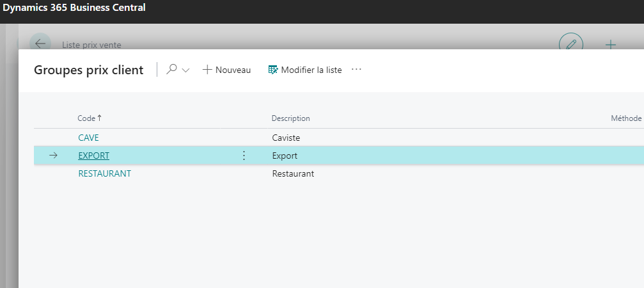Click the Liste prix vente page title
The width and height of the screenshot is (644, 288).
[91, 45]
